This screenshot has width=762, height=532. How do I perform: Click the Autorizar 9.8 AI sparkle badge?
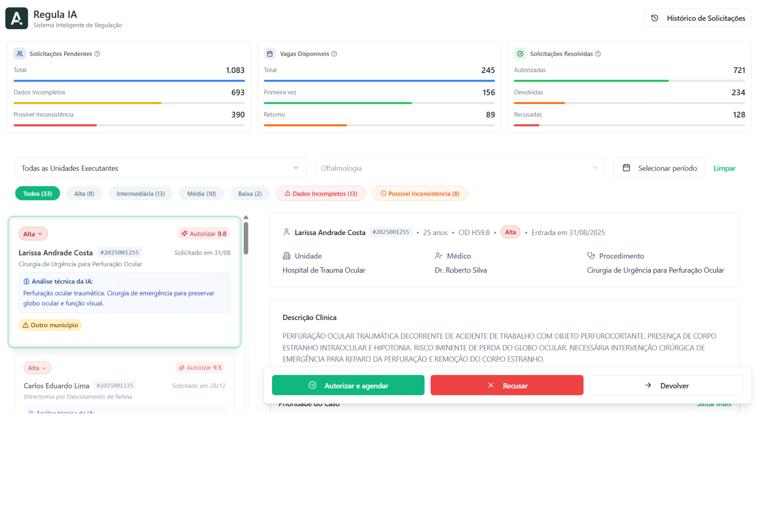203,234
